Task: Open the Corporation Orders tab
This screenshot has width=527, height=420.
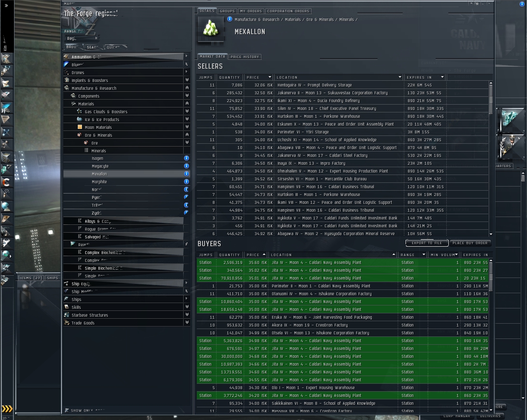Action: (x=289, y=11)
